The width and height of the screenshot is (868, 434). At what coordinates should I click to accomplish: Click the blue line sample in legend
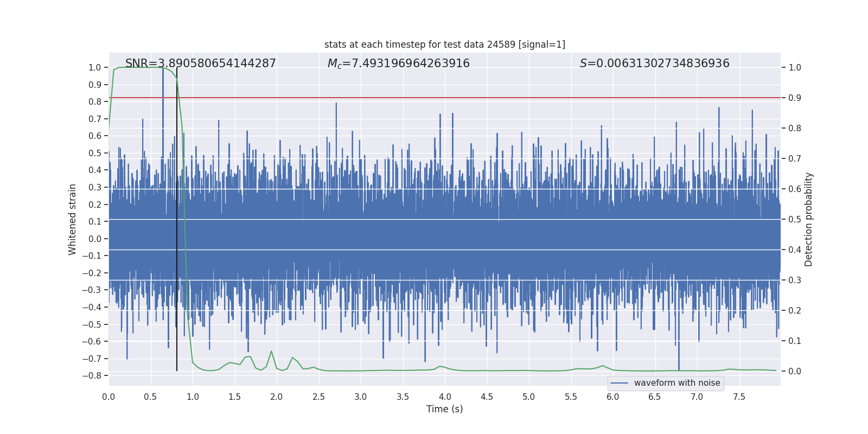[619, 383]
